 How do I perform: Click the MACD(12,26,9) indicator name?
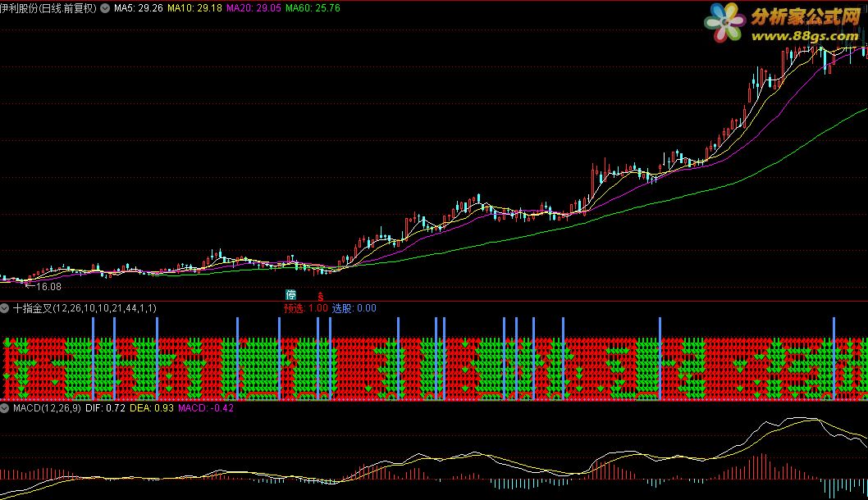click(47, 408)
